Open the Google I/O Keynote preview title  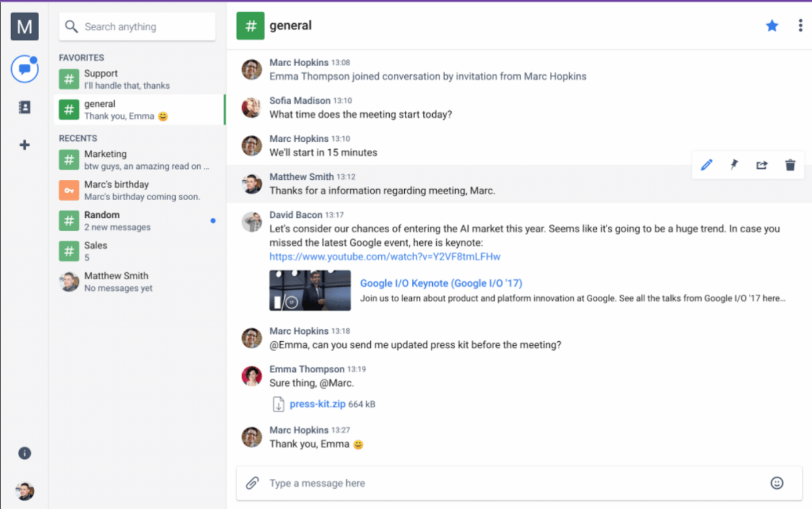[441, 283]
